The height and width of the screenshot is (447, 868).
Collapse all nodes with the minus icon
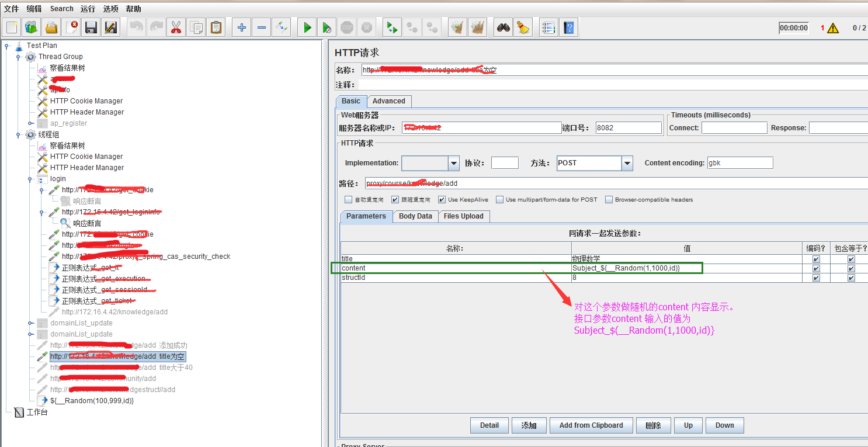[262, 27]
